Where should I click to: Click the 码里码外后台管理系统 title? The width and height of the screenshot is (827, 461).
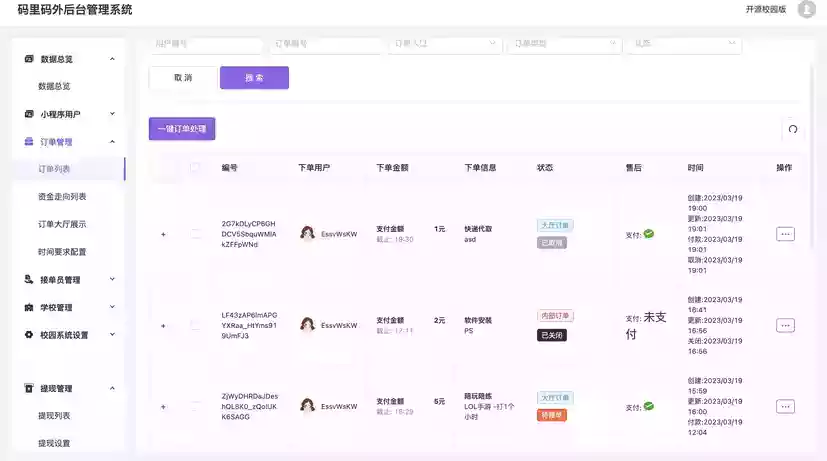(x=74, y=9)
